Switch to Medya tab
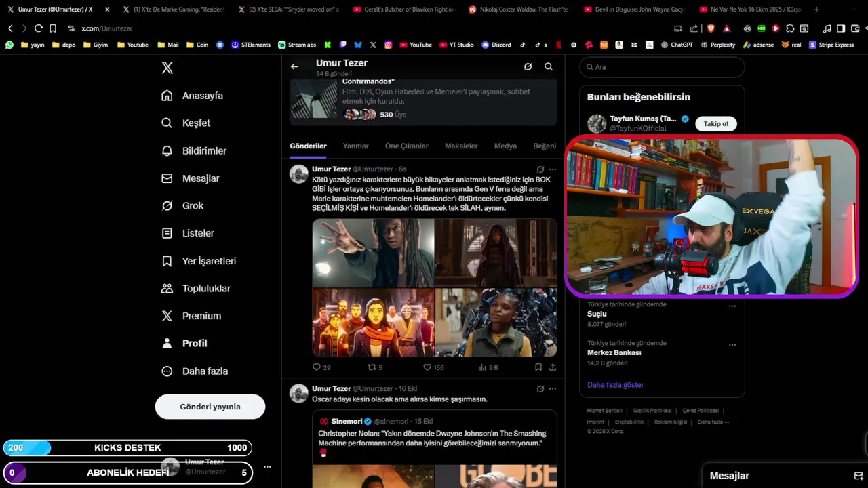Screen dimensions: 868x488 (505, 146)
